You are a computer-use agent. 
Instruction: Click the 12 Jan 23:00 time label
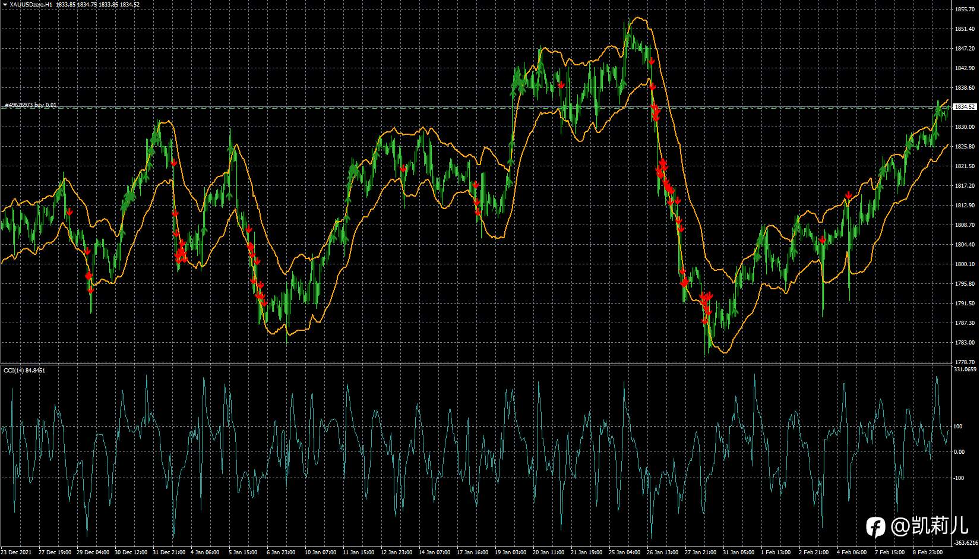point(397,552)
